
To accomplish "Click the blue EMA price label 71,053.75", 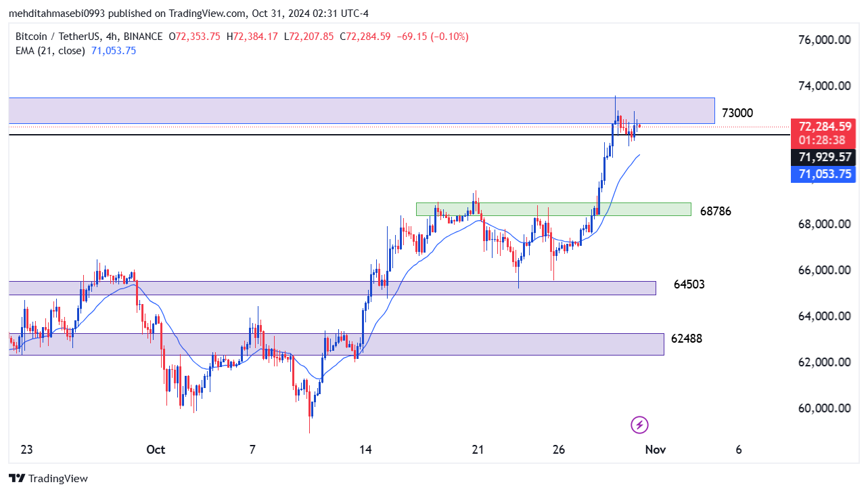I will coord(825,174).
